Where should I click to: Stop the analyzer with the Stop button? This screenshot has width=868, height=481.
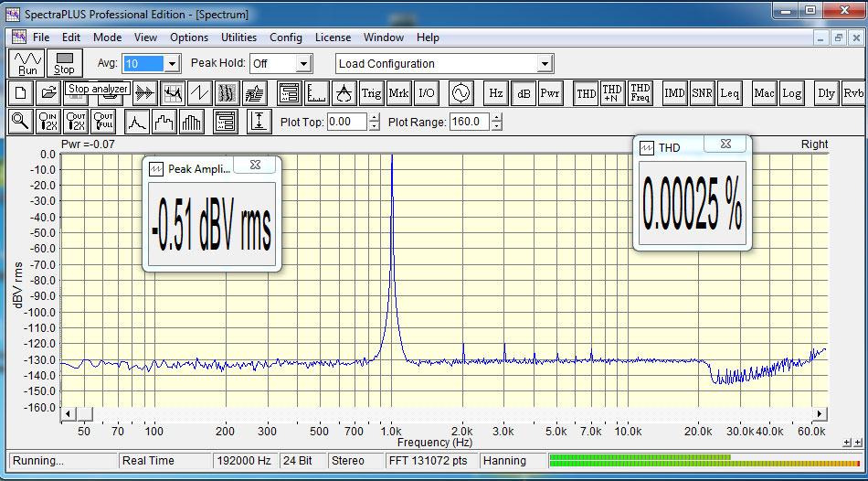pos(64,63)
